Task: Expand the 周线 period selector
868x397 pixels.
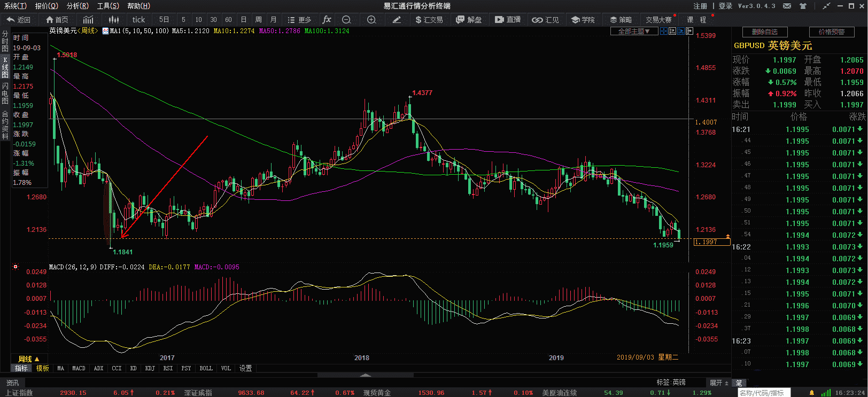Action: 29,359
